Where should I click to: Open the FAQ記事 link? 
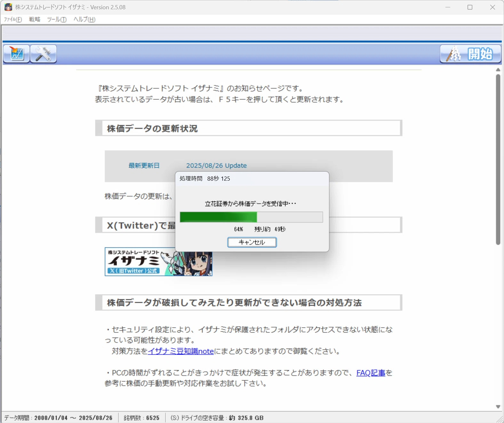[x=371, y=373]
